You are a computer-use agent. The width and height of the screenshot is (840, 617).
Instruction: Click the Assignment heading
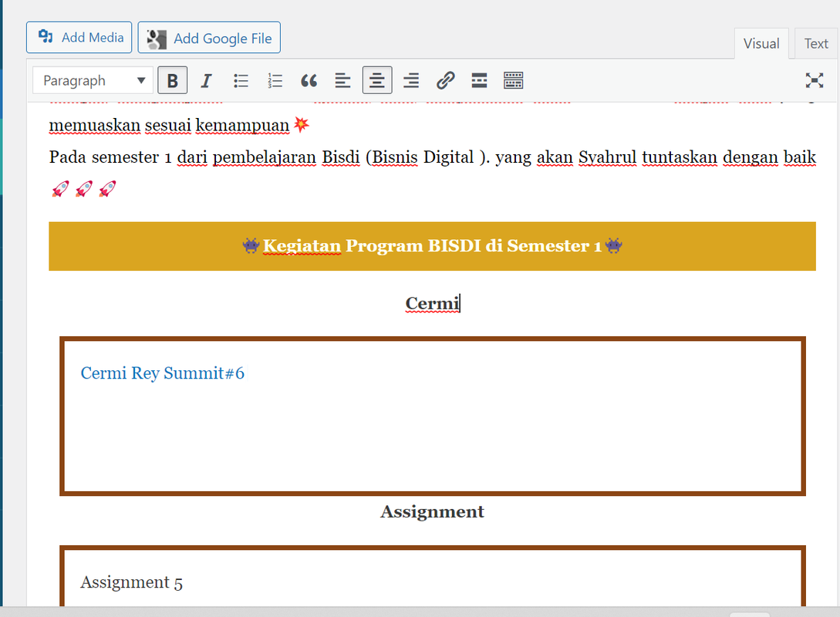[x=432, y=511]
